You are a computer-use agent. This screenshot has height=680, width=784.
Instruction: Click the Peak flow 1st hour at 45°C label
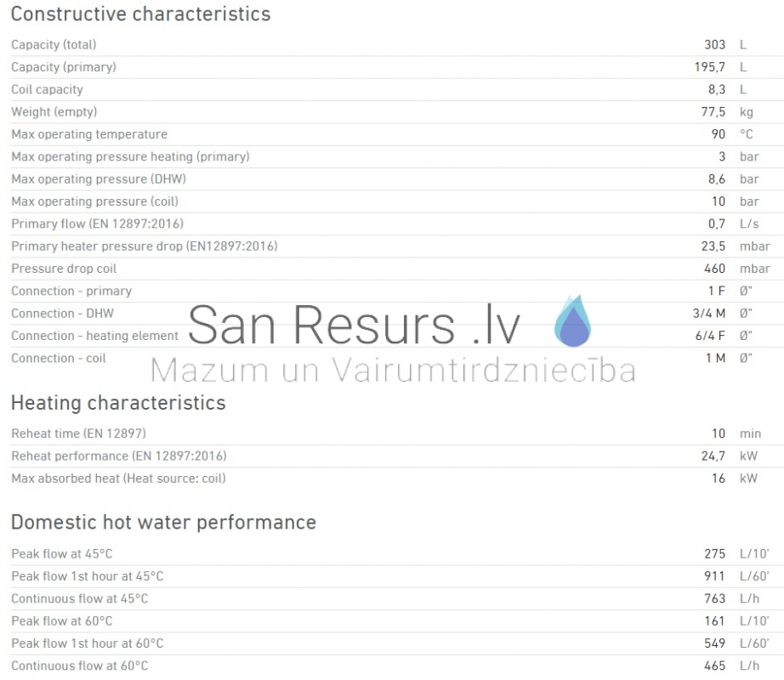tap(87, 576)
